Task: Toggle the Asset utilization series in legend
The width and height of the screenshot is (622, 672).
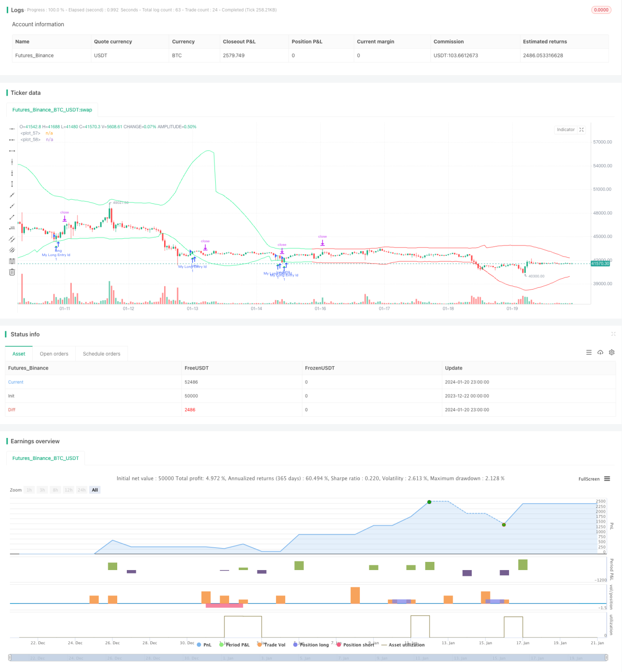Action: pos(403,645)
